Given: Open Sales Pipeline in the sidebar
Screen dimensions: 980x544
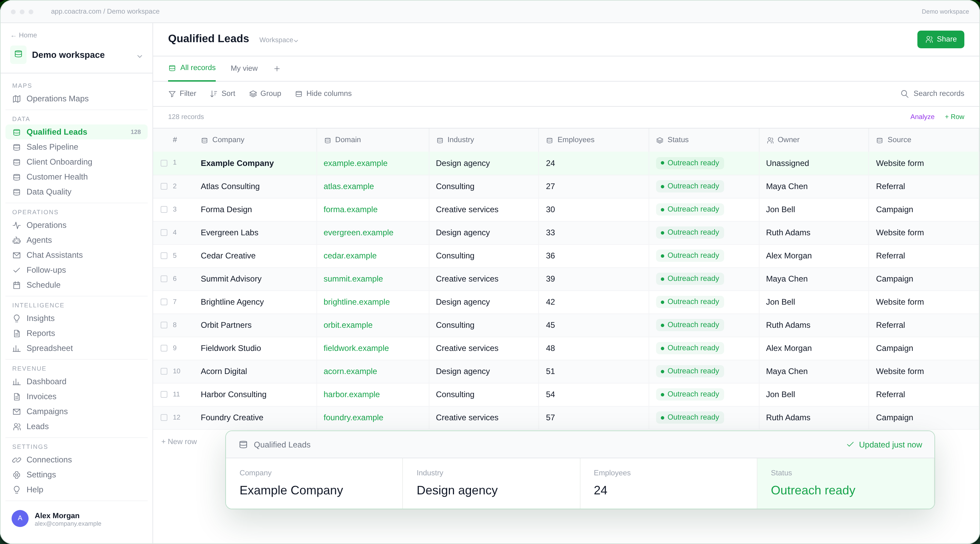Looking at the screenshot, I should (x=76, y=147).
